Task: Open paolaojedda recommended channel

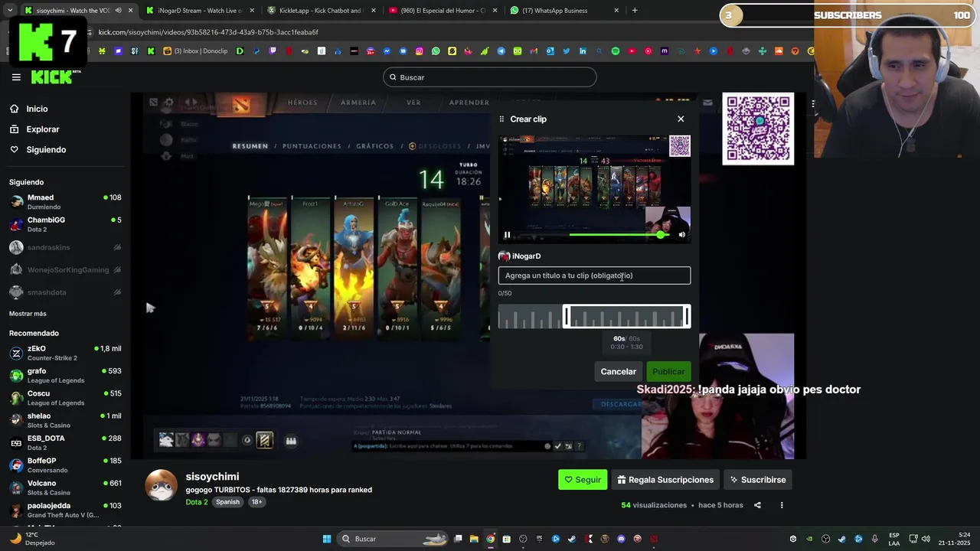Action: (x=65, y=510)
